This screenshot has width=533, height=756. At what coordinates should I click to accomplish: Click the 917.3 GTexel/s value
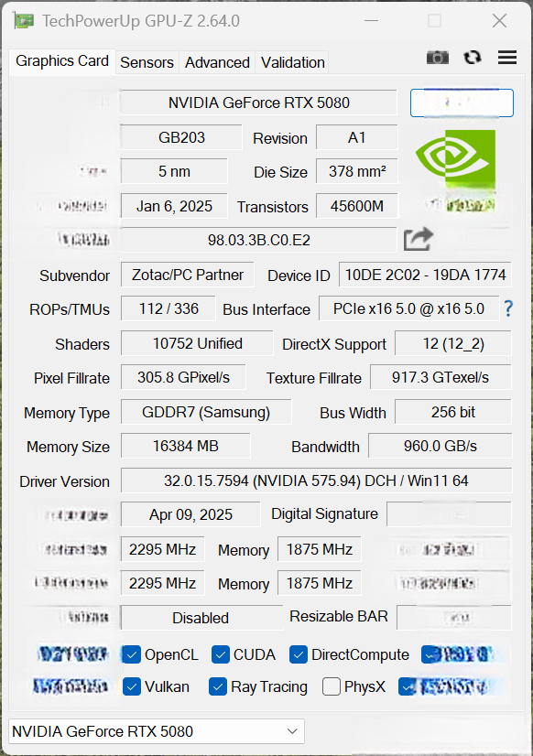click(441, 377)
